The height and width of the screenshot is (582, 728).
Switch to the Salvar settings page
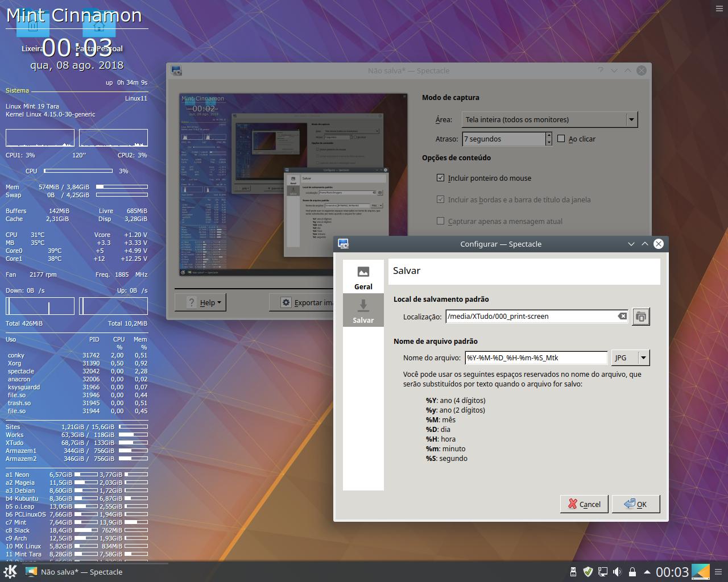pyautogui.click(x=363, y=310)
